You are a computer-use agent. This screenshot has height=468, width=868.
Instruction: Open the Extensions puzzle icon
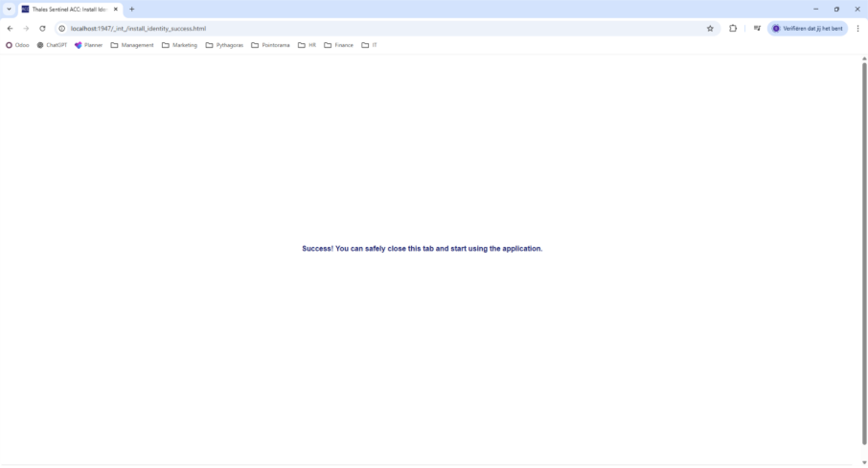[x=733, y=28]
